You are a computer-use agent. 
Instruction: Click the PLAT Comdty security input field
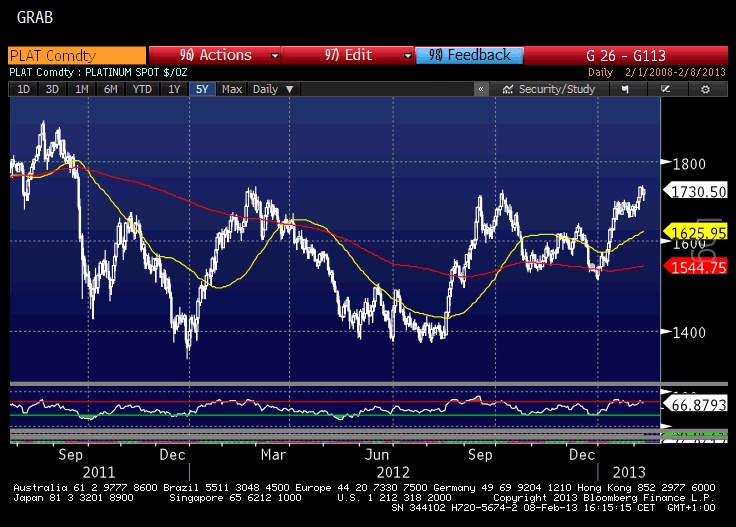point(75,55)
